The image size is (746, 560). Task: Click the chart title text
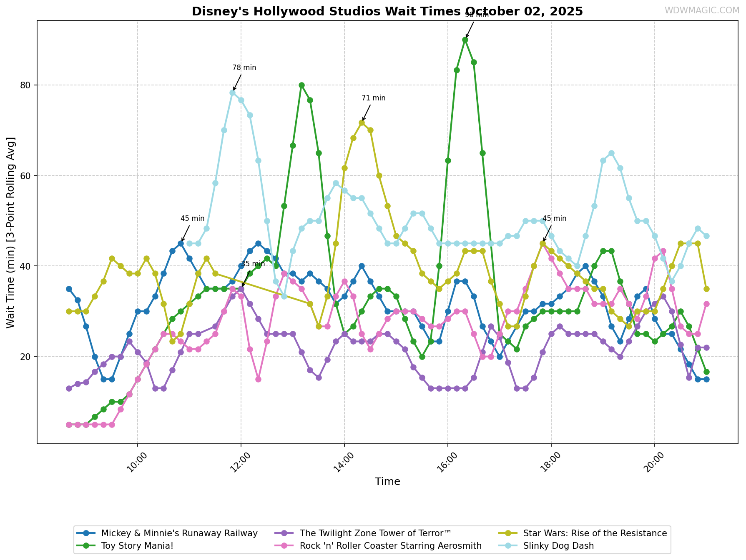[x=387, y=11]
